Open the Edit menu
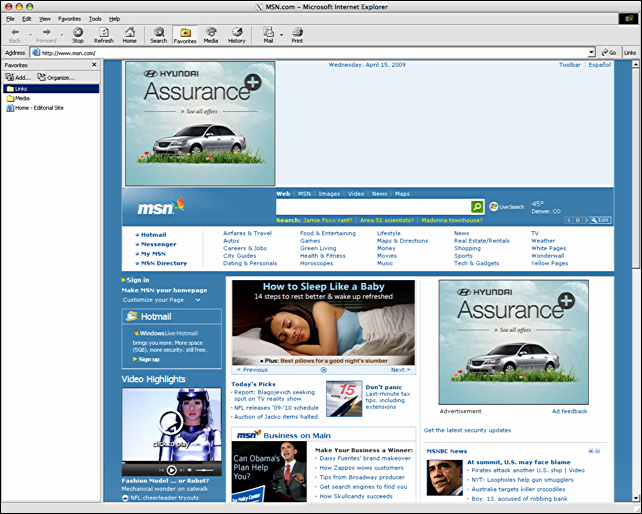This screenshot has height=514, width=642. [x=27, y=19]
